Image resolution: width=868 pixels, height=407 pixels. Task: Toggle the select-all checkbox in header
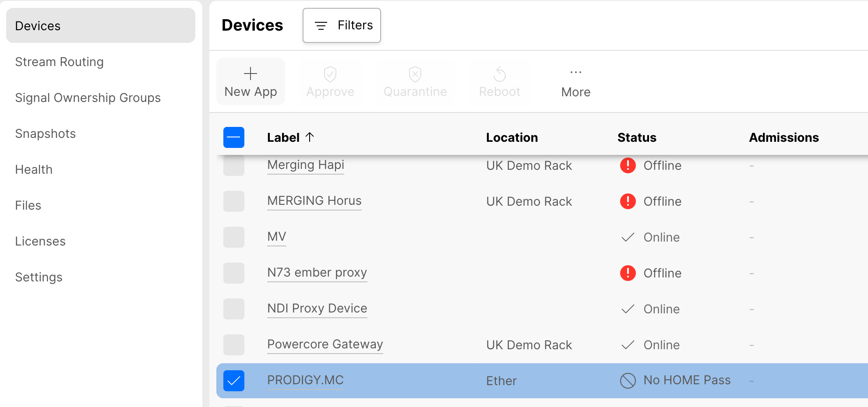[x=234, y=137]
